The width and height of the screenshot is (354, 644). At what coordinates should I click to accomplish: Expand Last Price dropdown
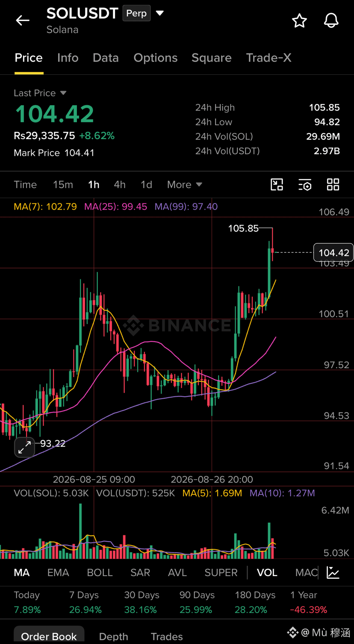(x=63, y=93)
